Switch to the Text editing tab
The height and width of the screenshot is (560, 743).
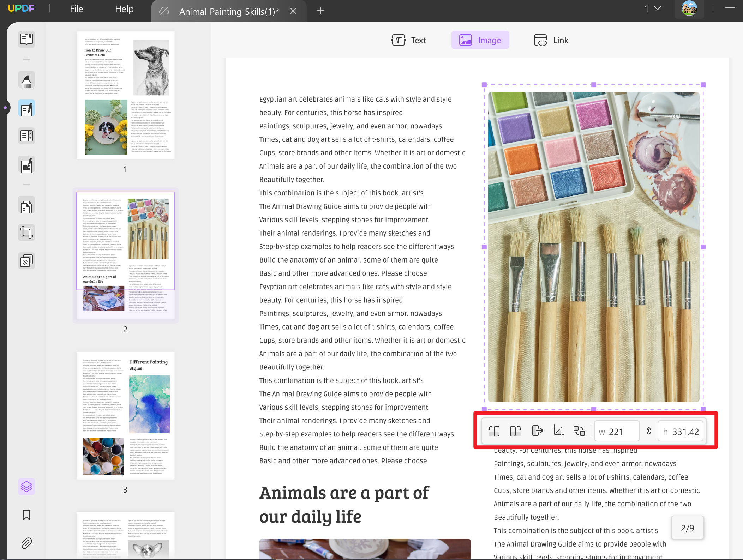pos(410,40)
